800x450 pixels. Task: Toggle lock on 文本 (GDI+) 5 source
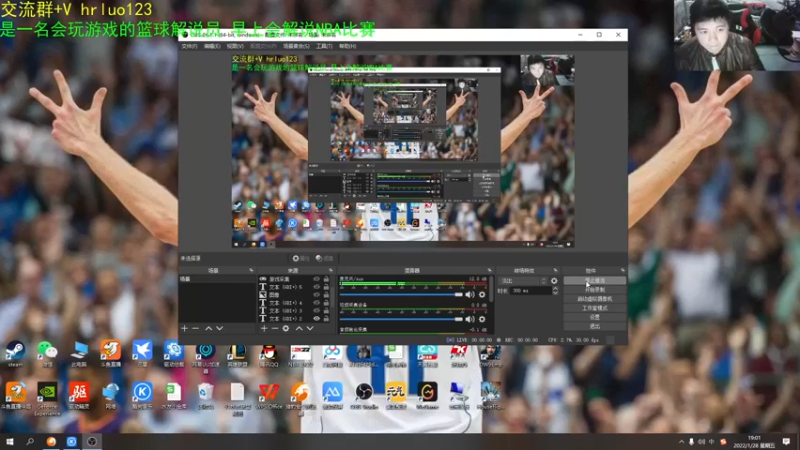(x=327, y=287)
